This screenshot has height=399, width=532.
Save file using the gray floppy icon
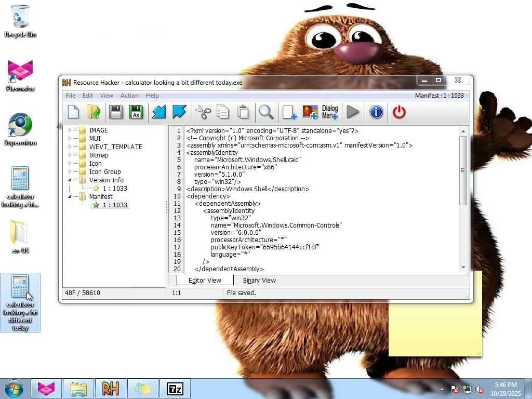tap(116, 112)
